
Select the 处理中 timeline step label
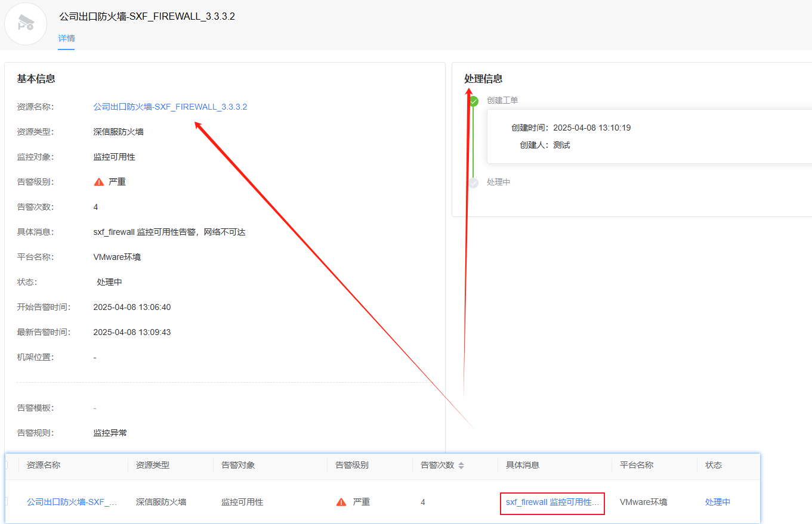coord(499,182)
